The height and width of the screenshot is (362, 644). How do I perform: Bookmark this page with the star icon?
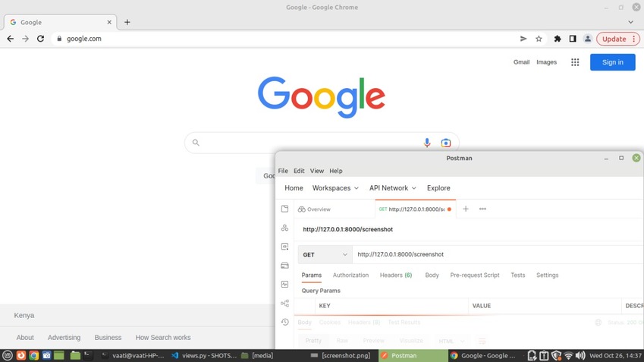coord(539,39)
